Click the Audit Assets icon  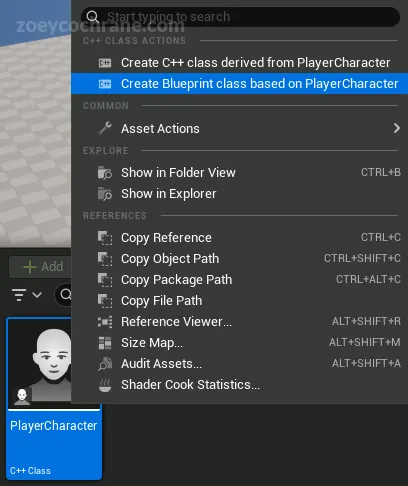[105, 364]
